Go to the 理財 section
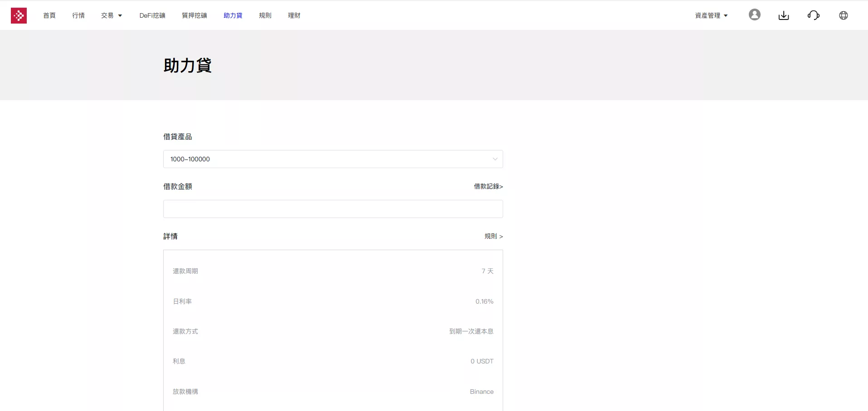The height and width of the screenshot is (411, 868). (x=293, y=15)
